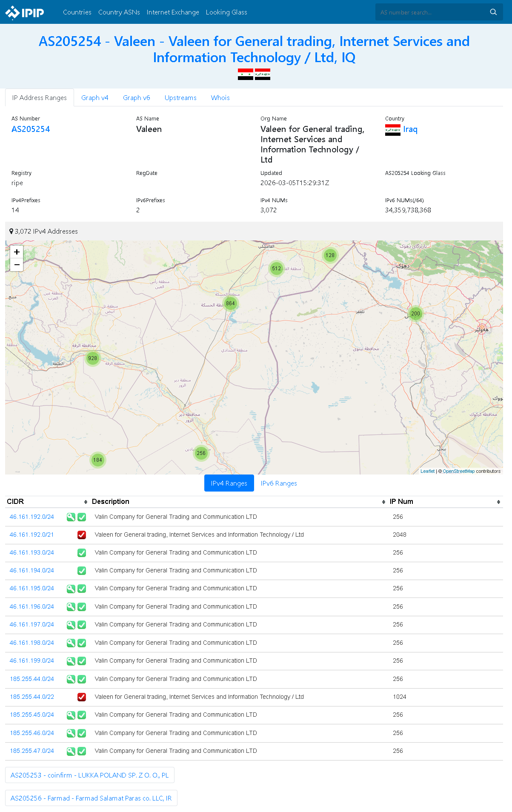Click AS205254 Looking Glass label
The image size is (512, 812).
pos(415,173)
